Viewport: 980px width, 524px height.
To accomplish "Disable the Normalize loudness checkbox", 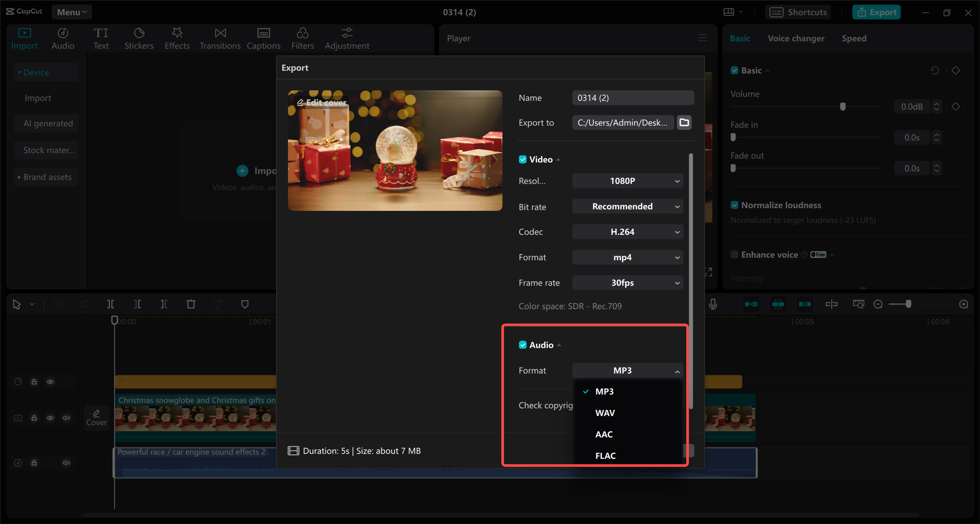I will coord(735,205).
